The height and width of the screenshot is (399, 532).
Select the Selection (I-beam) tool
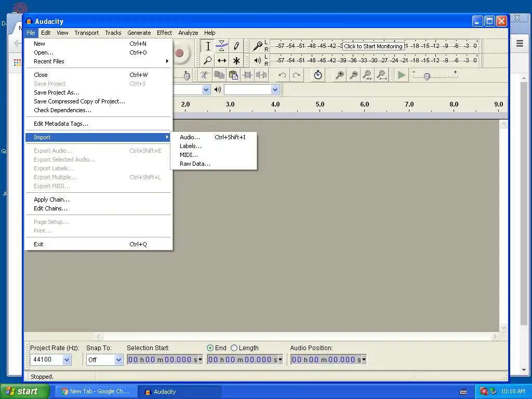pyautogui.click(x=208, y=46)
